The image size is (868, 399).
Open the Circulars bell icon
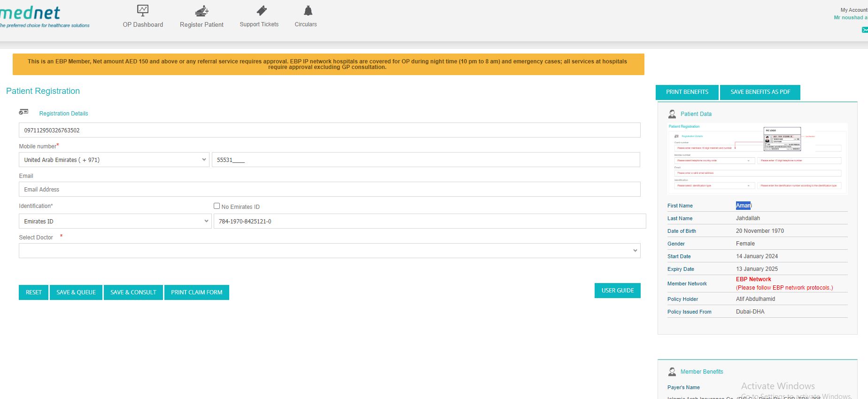pyautogui.click(x=308, y=10)
